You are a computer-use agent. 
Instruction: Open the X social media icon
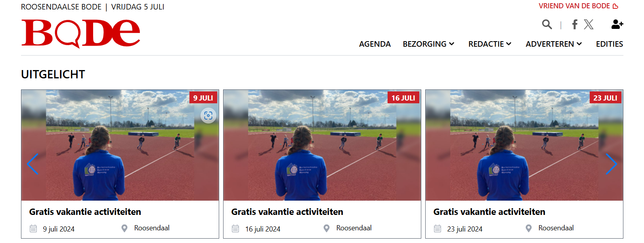589,25
